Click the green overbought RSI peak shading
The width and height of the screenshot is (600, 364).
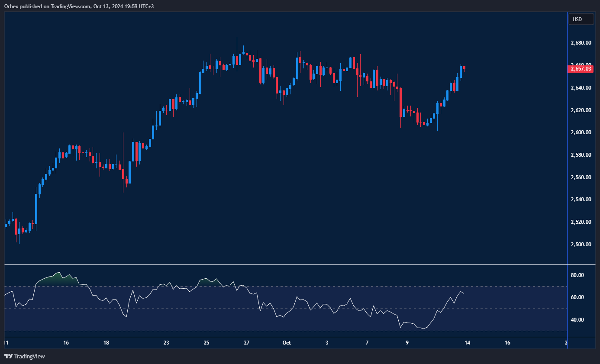click(x=54, y=277)
